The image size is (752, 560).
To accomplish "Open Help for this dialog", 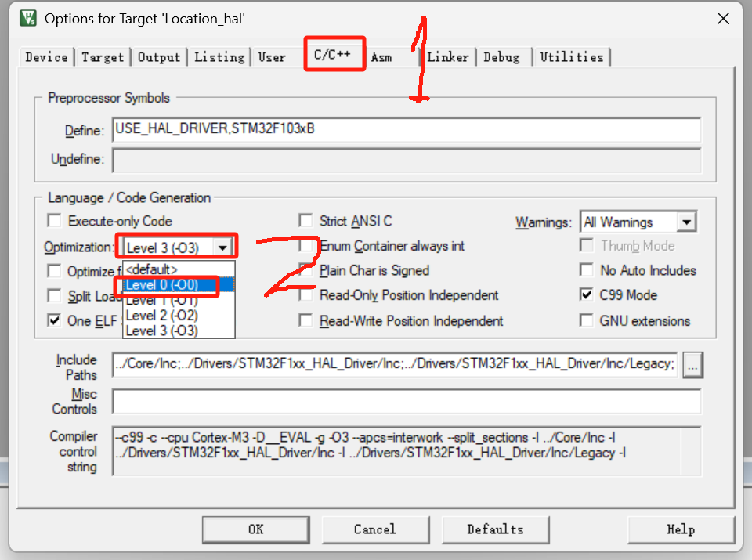I will [681, 529].
